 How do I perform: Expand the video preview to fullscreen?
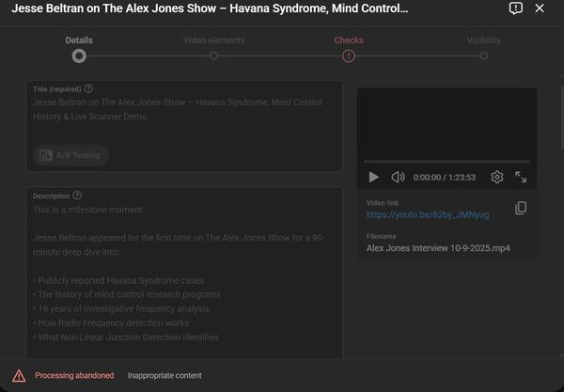coord(521,177)
